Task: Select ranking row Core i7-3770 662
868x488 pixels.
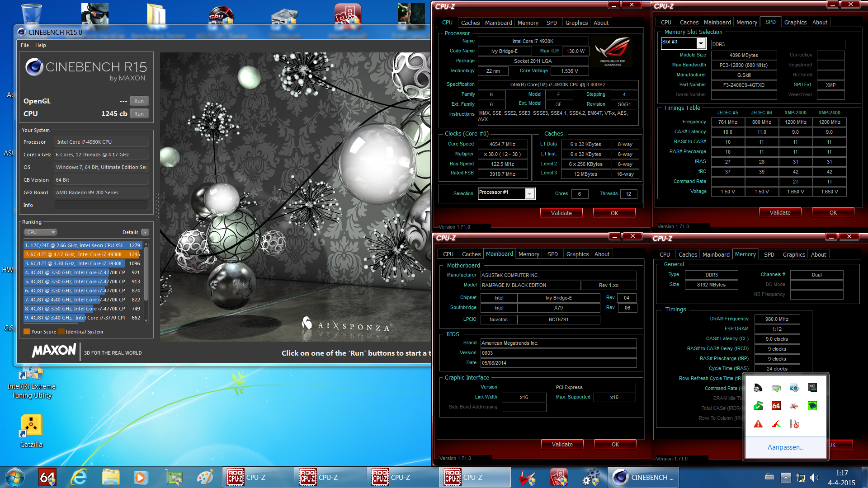Action: point(83,318)
